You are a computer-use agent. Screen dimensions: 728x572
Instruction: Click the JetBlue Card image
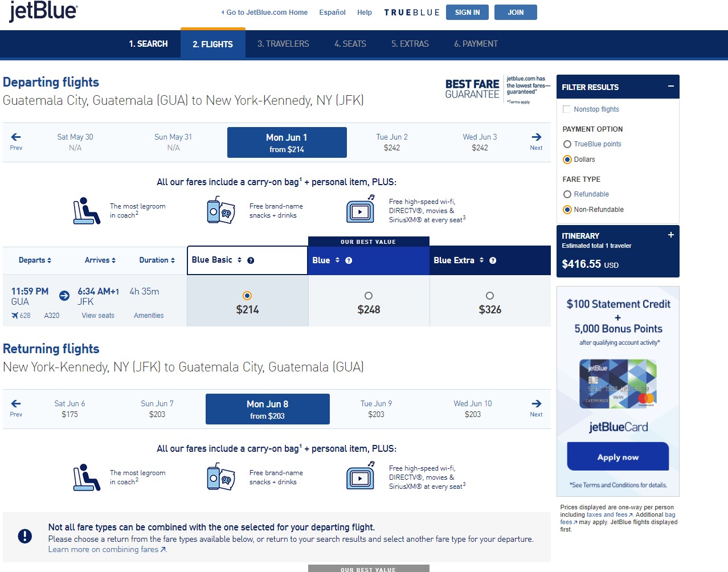[x=618, y=383]
